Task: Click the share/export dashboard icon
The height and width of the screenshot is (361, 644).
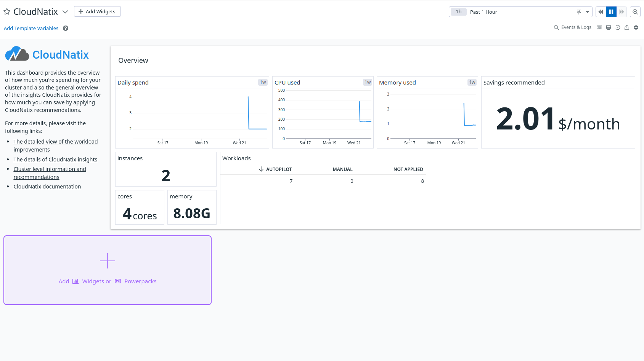Action: (x=627, y=27)
